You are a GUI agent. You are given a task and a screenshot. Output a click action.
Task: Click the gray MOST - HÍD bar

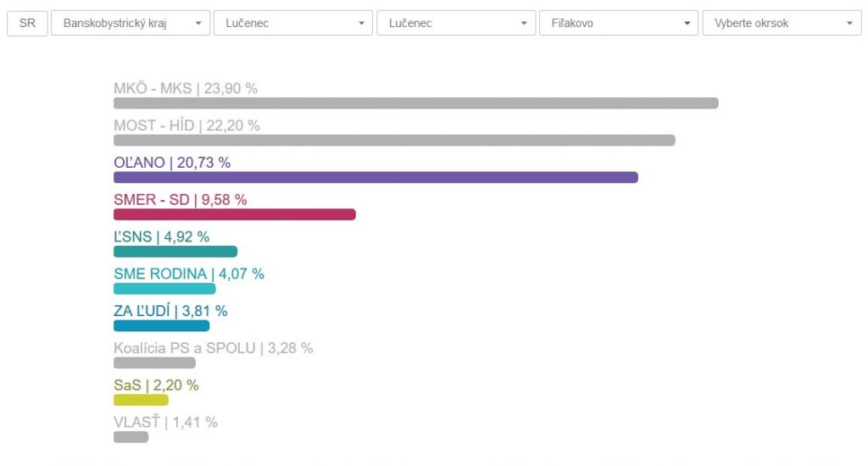[x=394, y=141]
